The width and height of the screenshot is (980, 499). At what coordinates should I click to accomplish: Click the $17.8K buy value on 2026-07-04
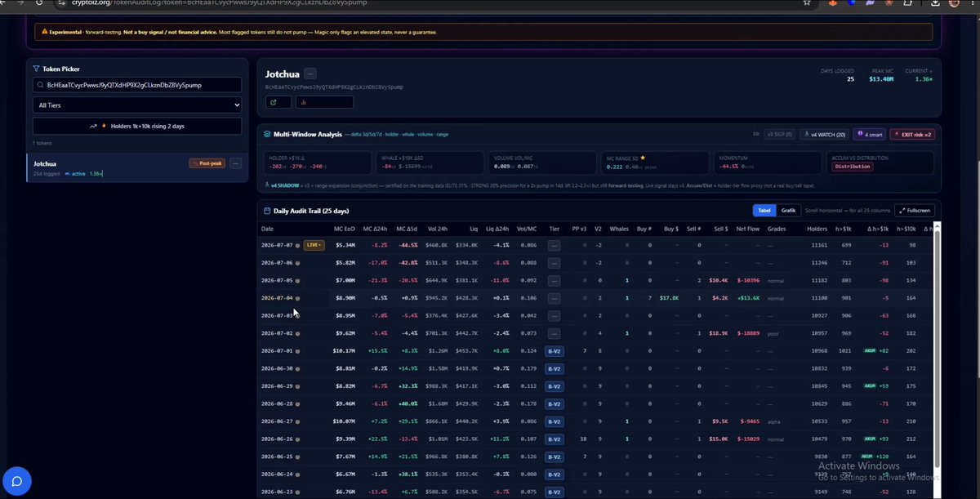[670, 298]
